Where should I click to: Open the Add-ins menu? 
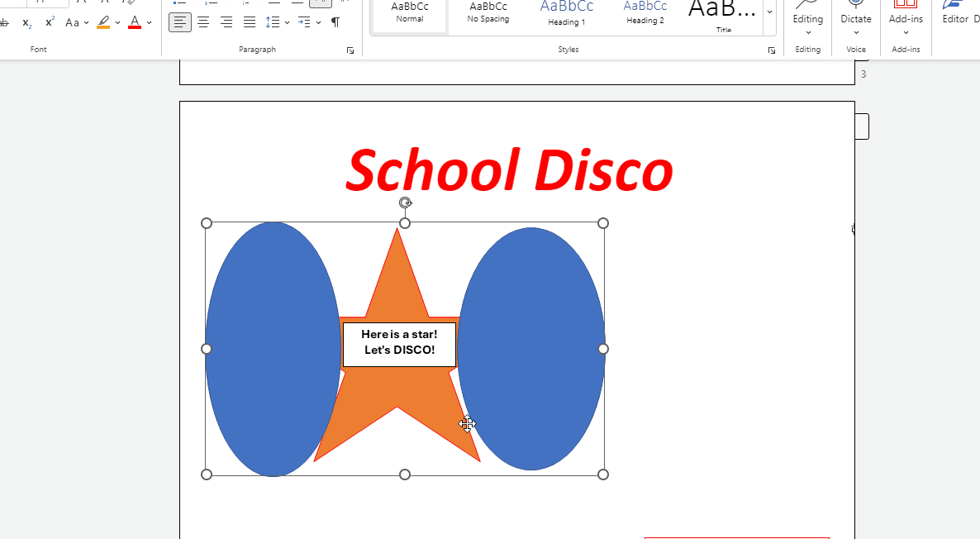click(x=906, y=19)
